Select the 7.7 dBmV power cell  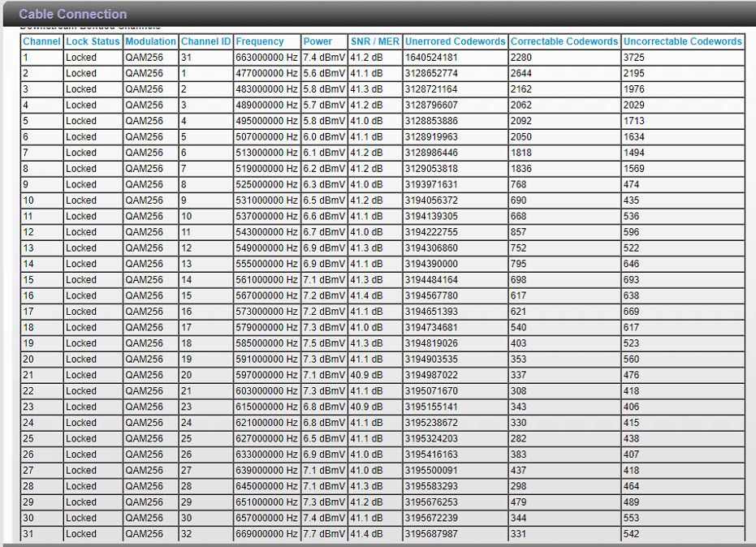coord(324,534)
